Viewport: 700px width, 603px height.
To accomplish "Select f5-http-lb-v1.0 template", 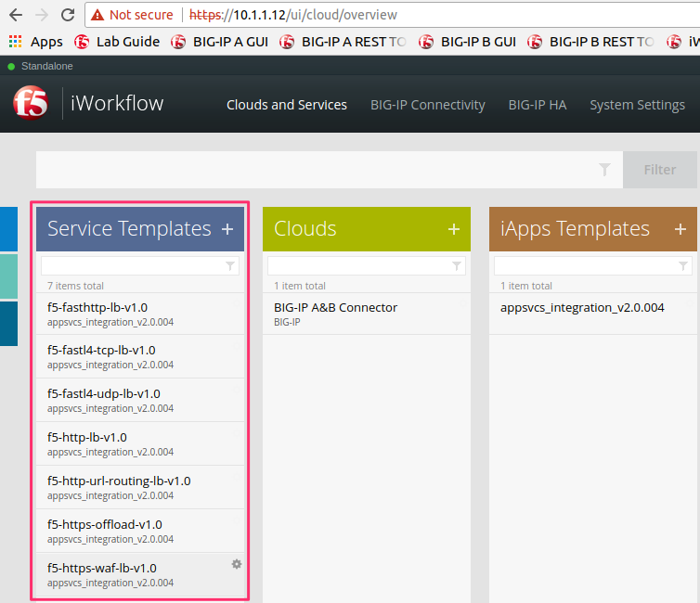I will pyautogui.click(x=140, y=444).
